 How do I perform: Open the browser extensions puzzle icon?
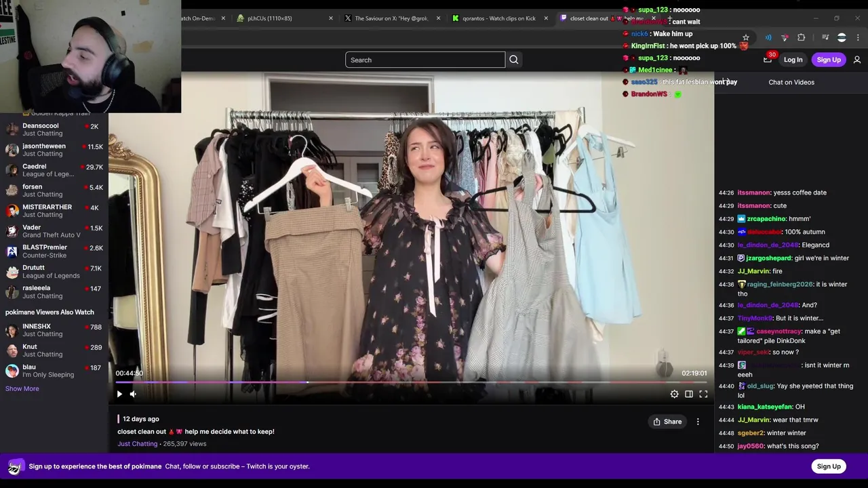(x=801, y=38)
